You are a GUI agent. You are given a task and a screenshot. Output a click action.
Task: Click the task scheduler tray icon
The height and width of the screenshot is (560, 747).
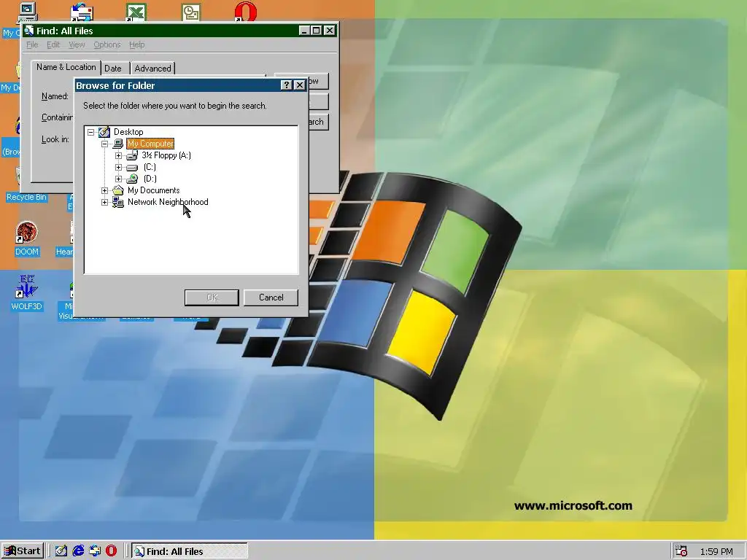pos(681,551)
